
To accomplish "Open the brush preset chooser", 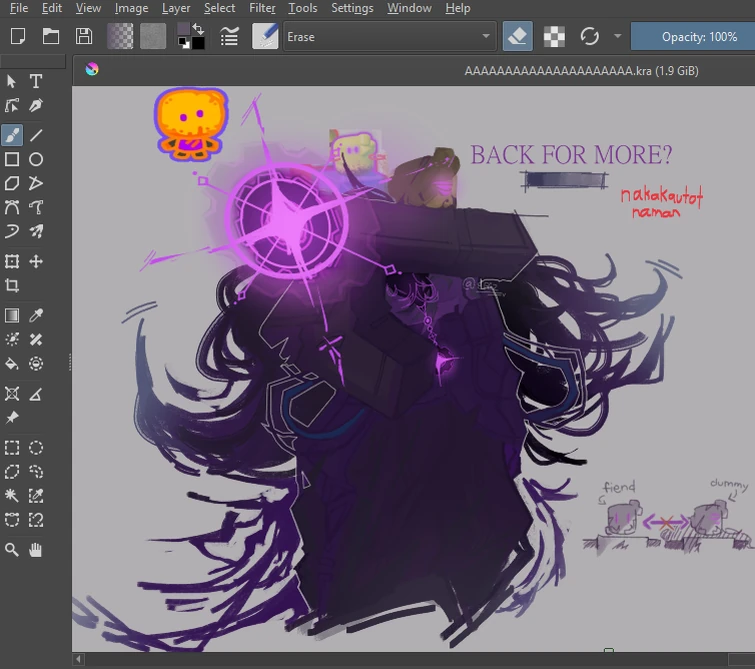I will click(265, 37).
